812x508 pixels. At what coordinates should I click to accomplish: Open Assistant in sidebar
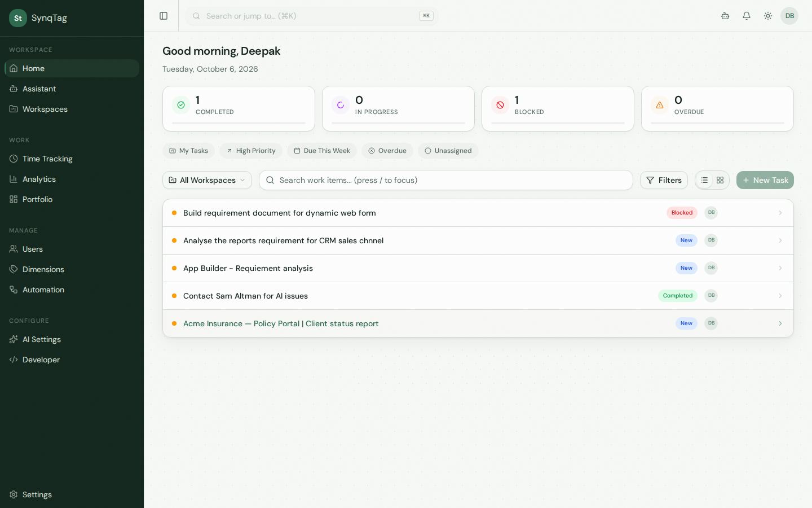[x=72, y=89]
